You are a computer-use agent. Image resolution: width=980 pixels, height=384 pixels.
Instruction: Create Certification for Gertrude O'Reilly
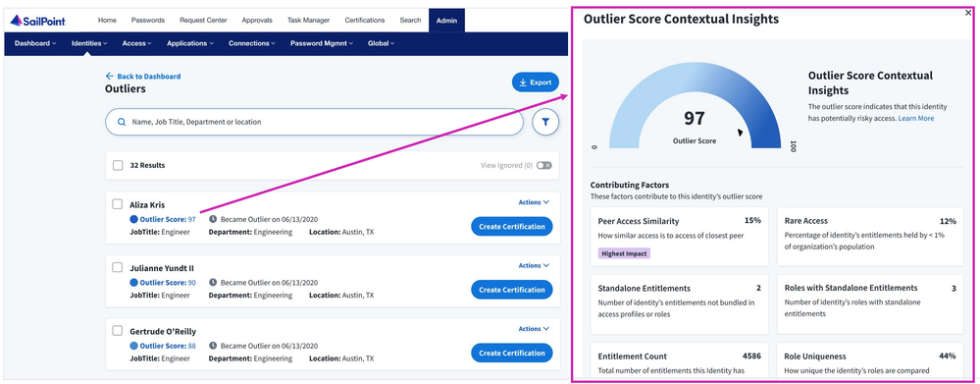coord(512,353)
